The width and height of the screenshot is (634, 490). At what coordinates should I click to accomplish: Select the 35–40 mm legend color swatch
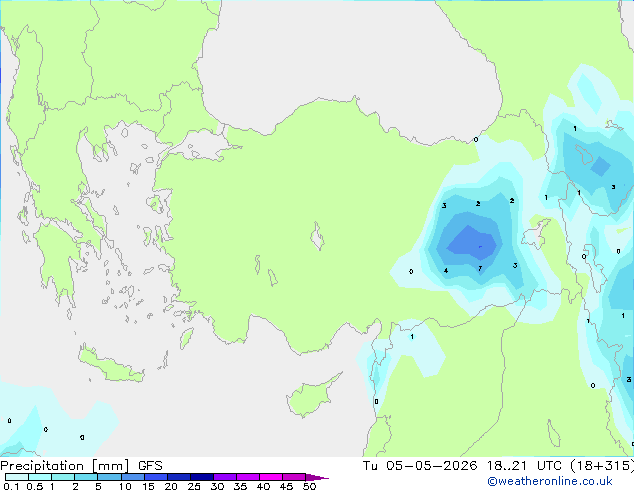(x=247, y=477)
